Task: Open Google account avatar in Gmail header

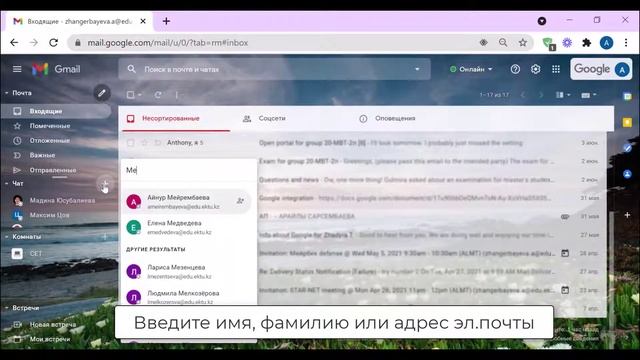Action: coord(622,70)
